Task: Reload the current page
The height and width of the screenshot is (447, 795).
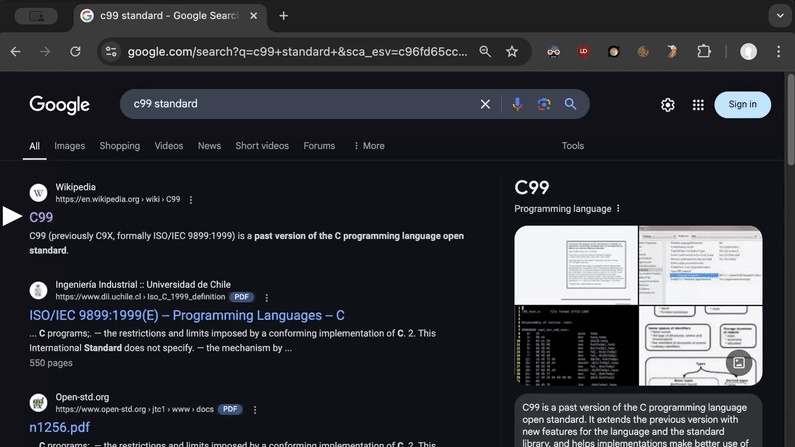Action: (x=75, y=51)
